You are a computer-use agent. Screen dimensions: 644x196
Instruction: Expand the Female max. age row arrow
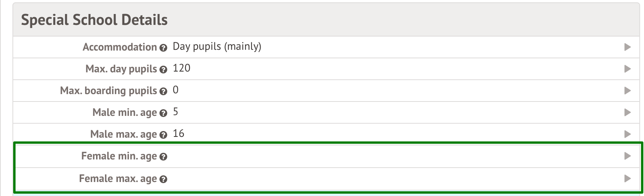tap(627, 178)
